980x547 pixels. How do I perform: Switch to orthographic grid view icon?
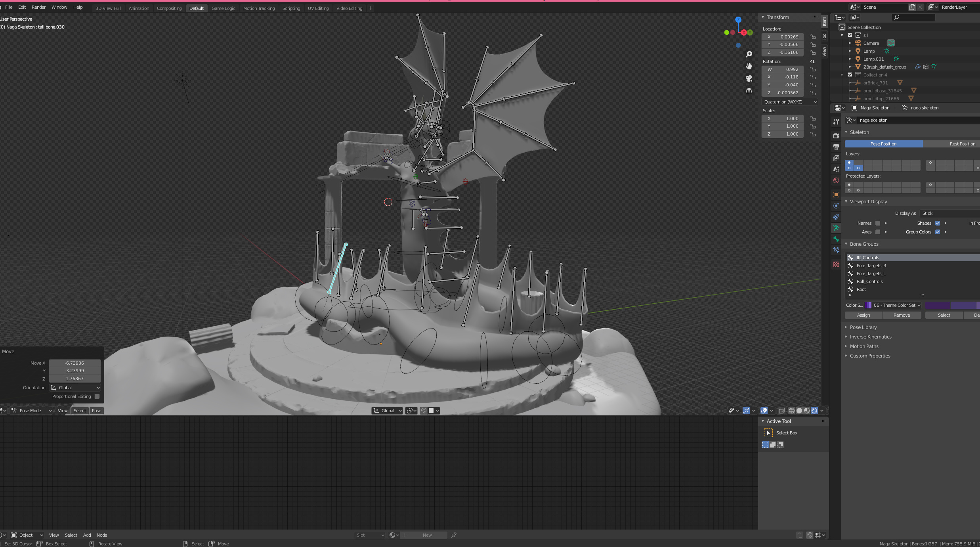click(749, 91)
